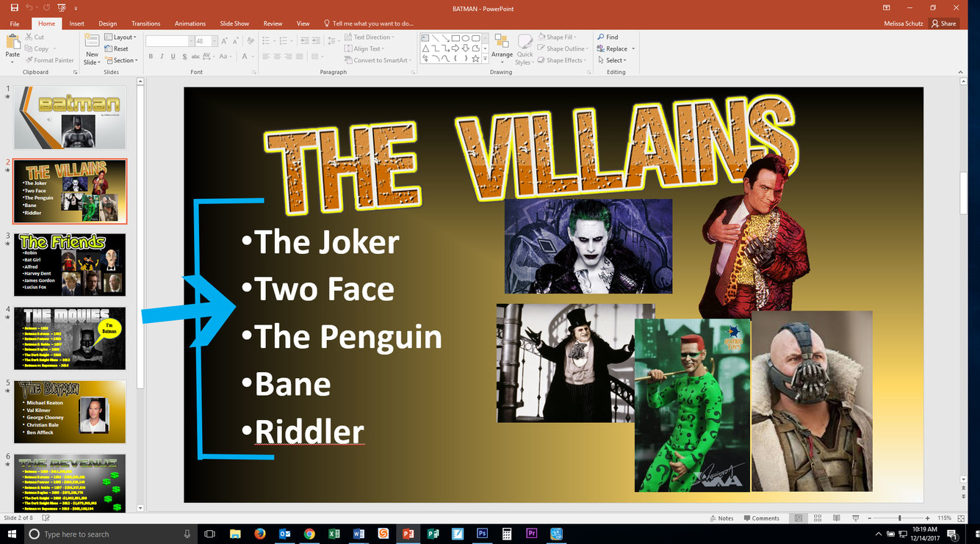Click the Format Painter tool
The image size is (980, 544).
[50, 60]
